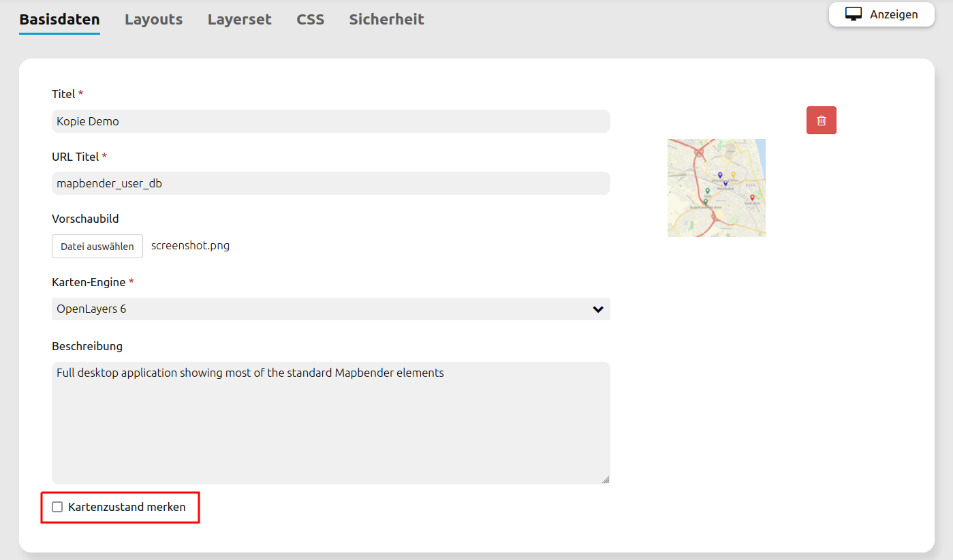The width and height of the screenshot is (953, 560).
Task: Switch to the Layouts tab
Action: [x=153, y=20]
